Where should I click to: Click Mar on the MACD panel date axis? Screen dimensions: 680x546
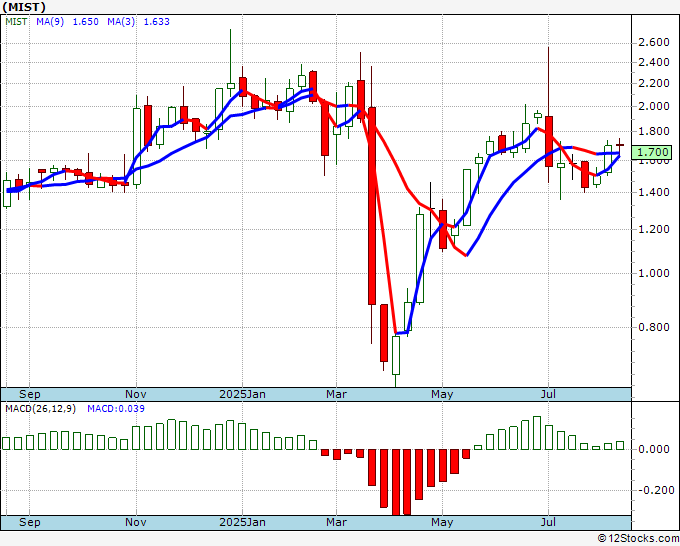(x=337, y=522)
